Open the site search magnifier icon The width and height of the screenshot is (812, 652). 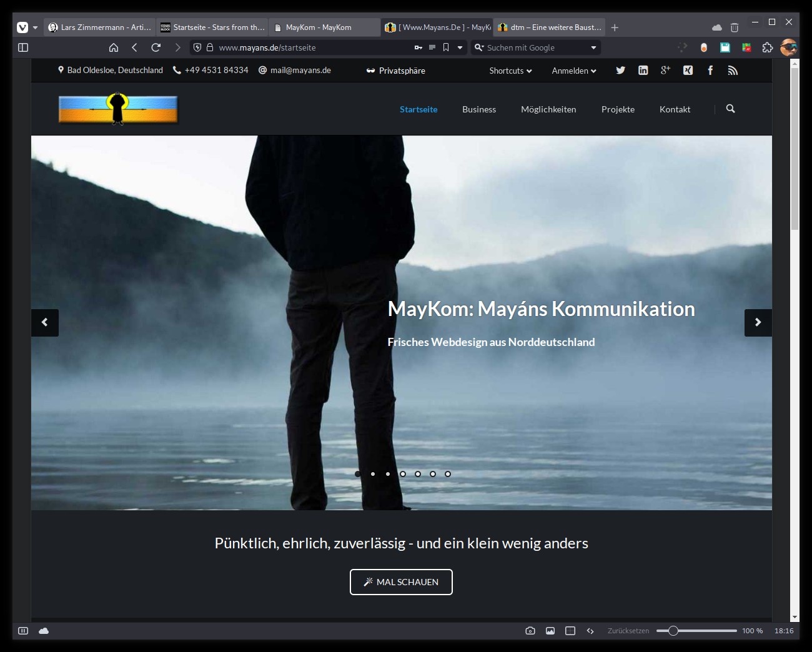coord(730,109)
